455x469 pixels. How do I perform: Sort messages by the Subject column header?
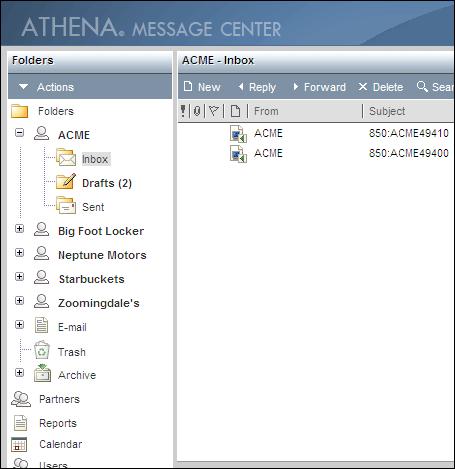click(x=387, y=111)
